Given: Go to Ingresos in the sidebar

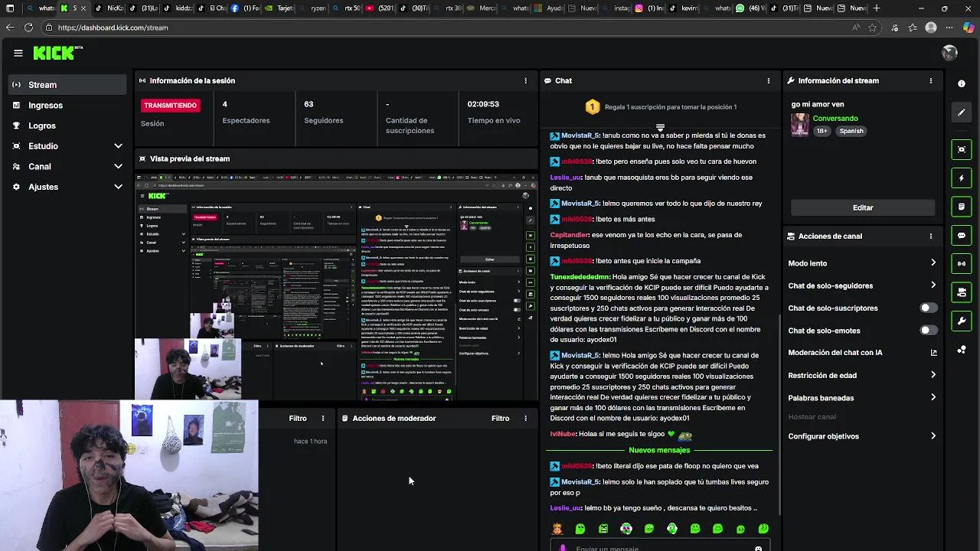Looking at the screenshot, I should point(67,106).
